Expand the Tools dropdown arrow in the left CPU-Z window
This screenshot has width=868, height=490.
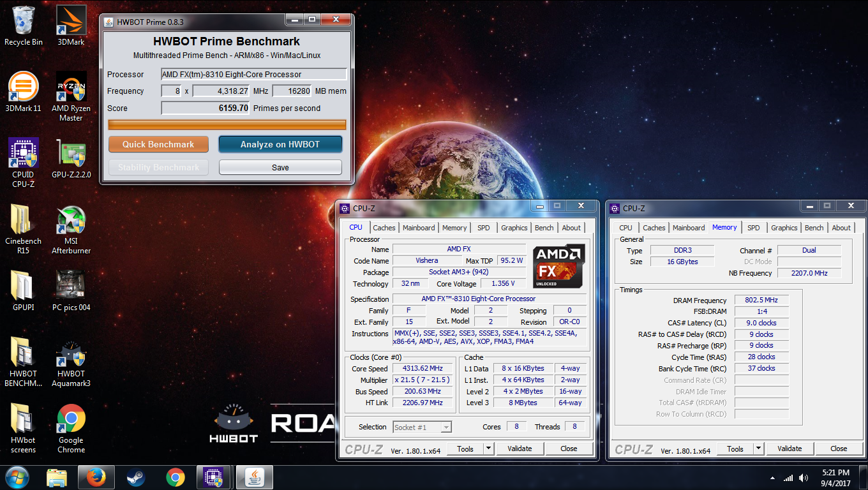click(489, 449)
